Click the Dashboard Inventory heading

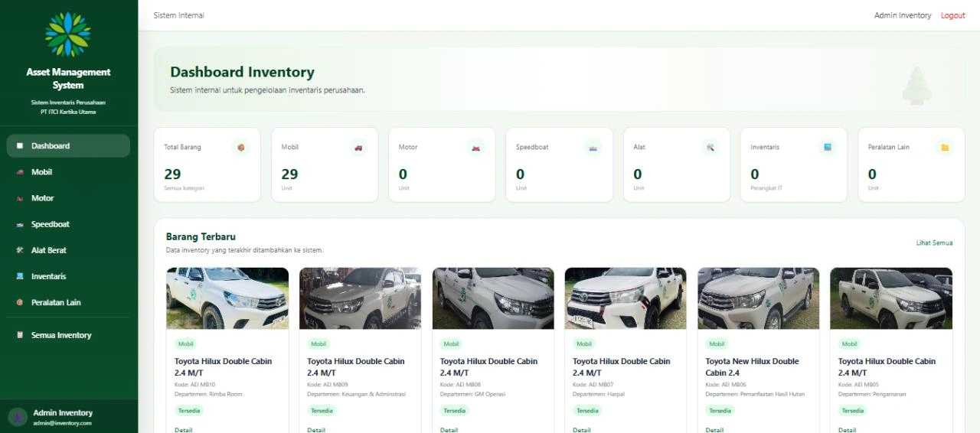[x=242, y=72]
